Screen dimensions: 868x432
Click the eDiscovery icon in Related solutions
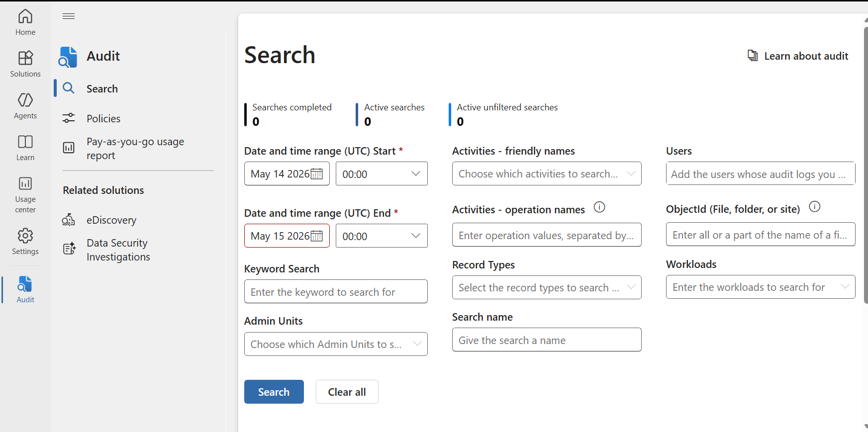69,220
